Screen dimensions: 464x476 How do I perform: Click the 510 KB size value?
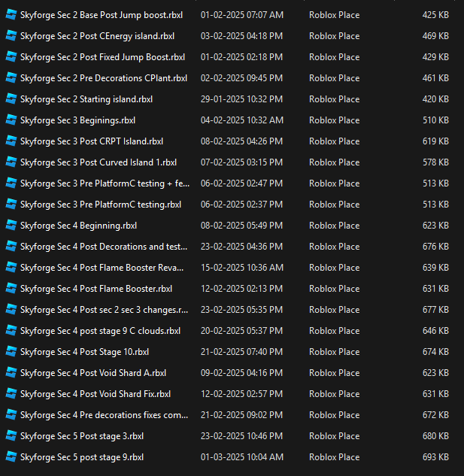click(435, 120)
